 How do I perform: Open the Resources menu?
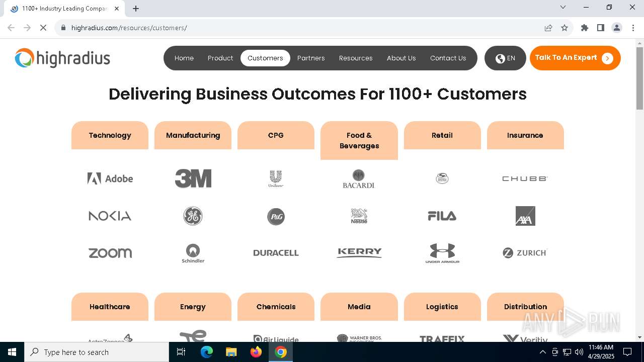[x=356, y=58]
